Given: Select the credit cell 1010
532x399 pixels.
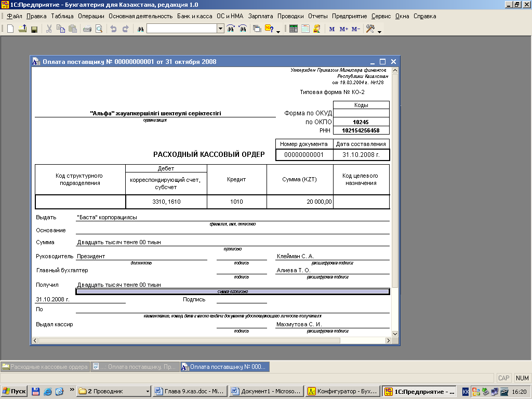Looking at the screenshot, I should click(x=236, y=202).
